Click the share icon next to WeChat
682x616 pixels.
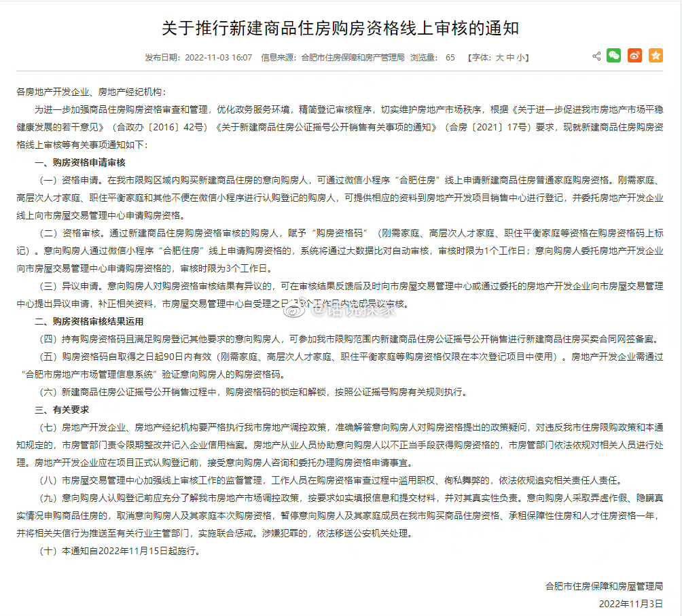596,56
